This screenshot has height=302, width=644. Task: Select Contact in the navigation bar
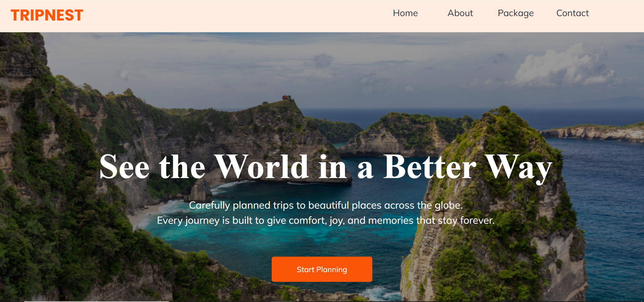573,13
